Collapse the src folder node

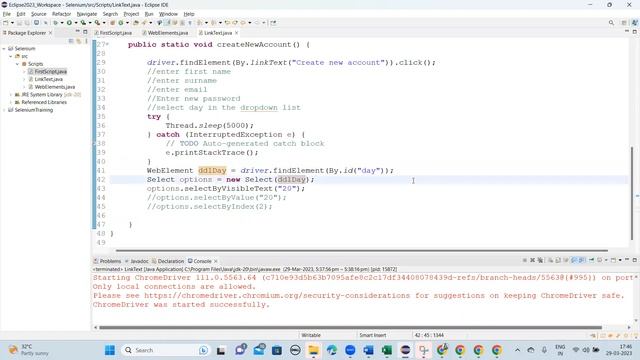(x=11, y=56)
